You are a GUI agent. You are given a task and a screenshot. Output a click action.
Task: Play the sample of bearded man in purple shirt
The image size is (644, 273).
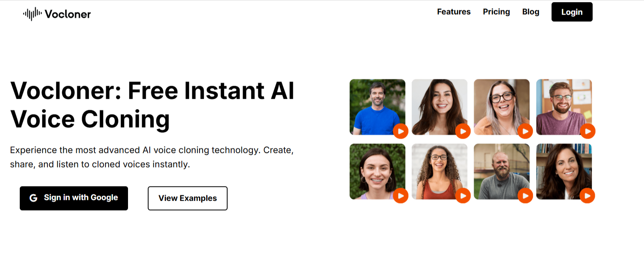point(588,131)
